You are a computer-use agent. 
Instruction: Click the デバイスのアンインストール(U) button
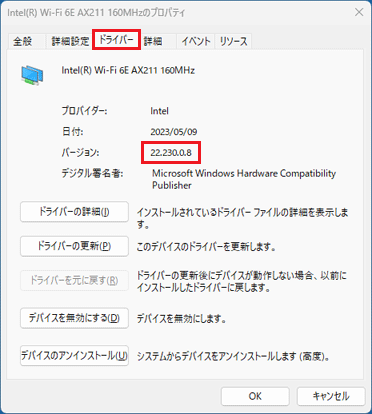point(74,356)
